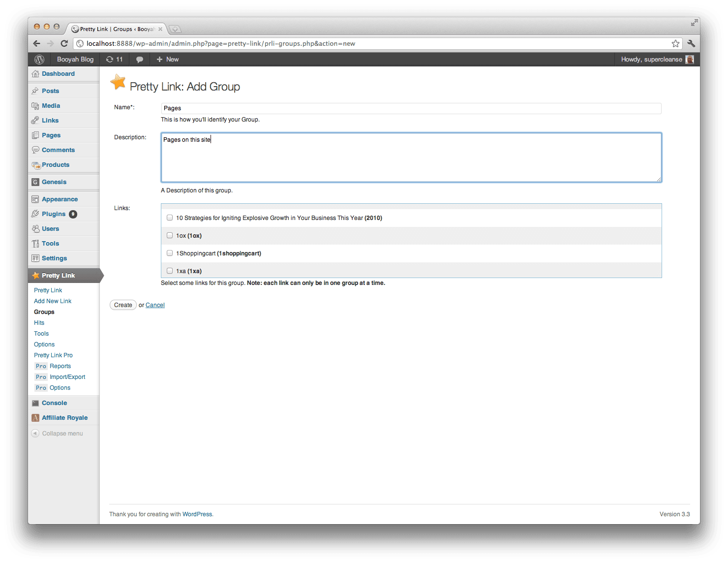Viewport: 728px width, 563px height.
Task: Click the Collapse menu arrow icon
Action: tap(35, 434)
